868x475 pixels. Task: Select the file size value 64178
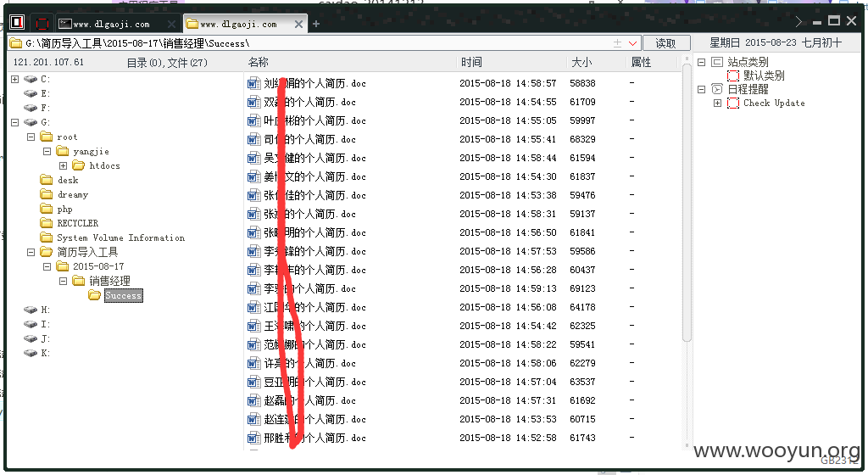tap(582, 307)
